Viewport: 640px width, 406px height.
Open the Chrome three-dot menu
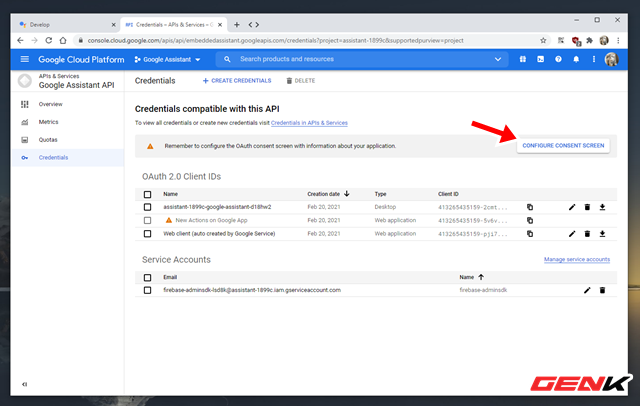click(x=618, y=40)
